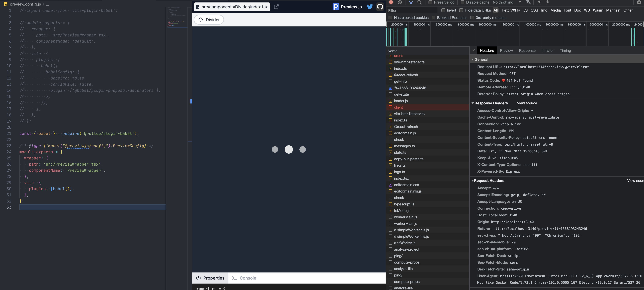Open network conditions wifi-gear icon

pos(528,2)
